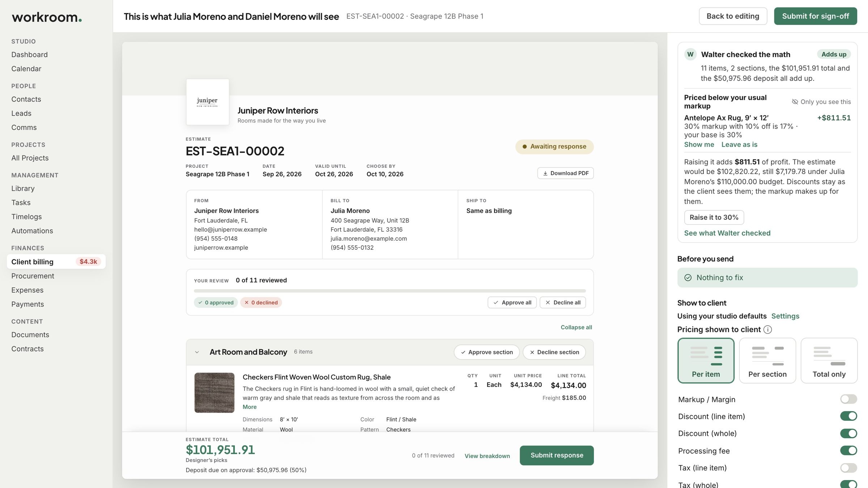
Task: Open See what Walter checked
Action: coord(727,233)
